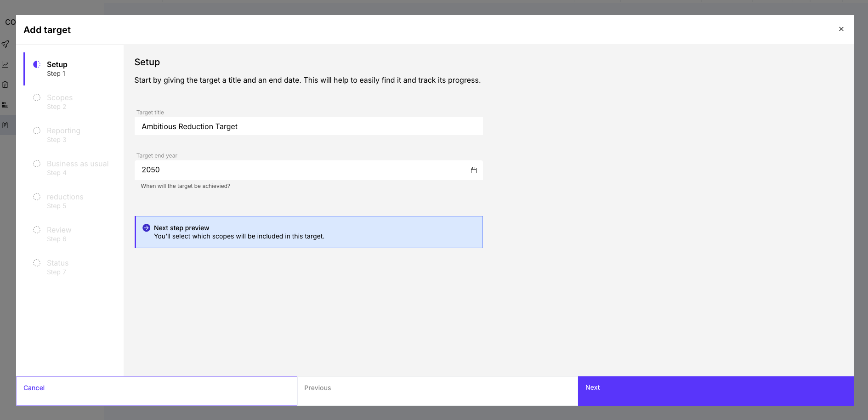This screenshot has width=868, height=420.
Task: Click the rocket icon in the sidebar
Action: [6, 44]
